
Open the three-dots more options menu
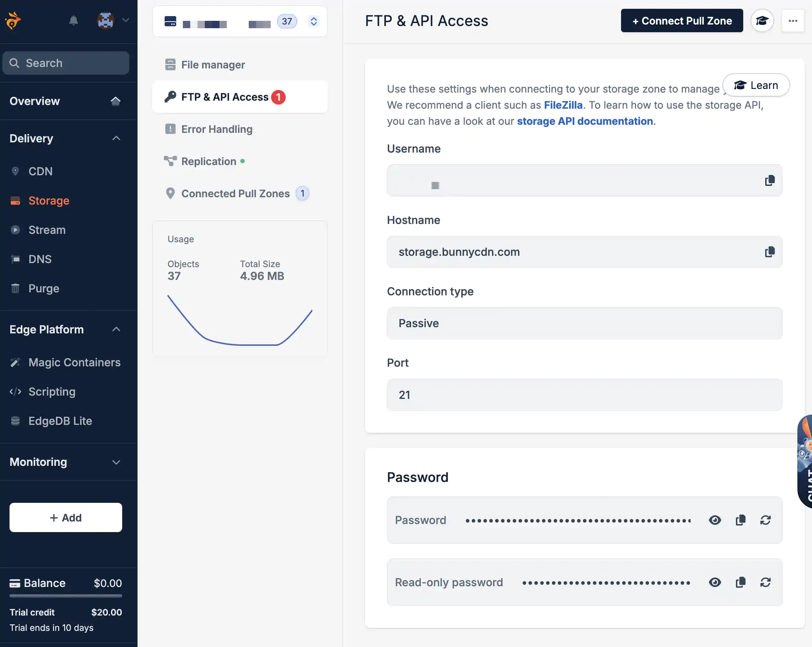[x=793, y=21]
